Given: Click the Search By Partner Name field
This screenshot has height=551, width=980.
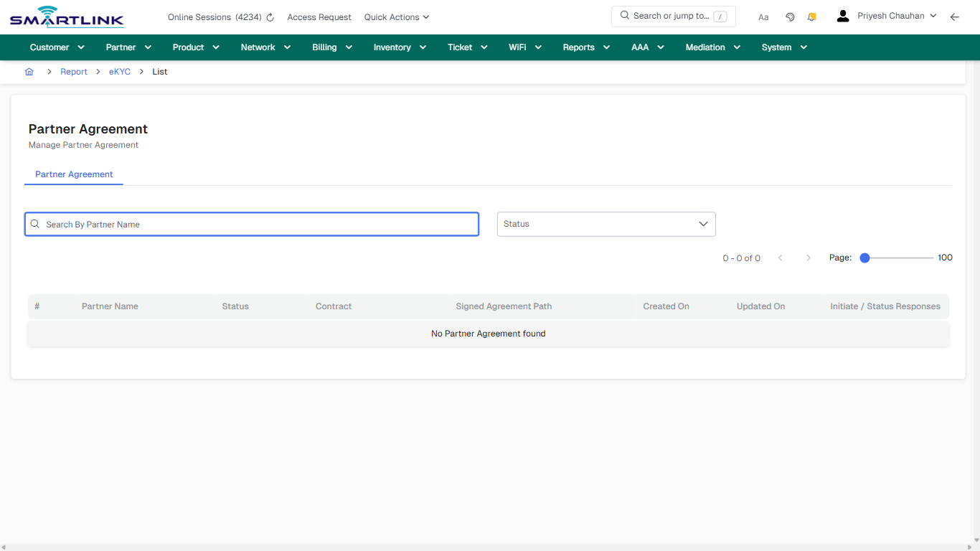Looking at the screenshot, I should coord(251,224).
